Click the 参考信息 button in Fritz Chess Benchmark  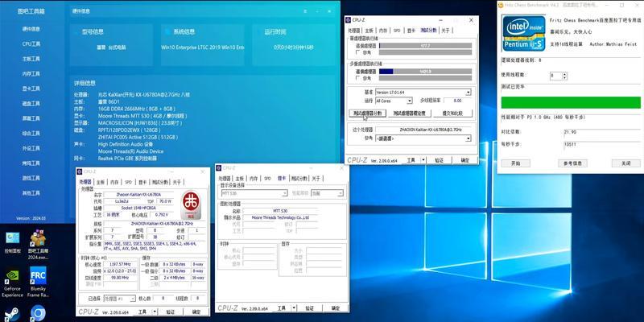coord(572,163)
